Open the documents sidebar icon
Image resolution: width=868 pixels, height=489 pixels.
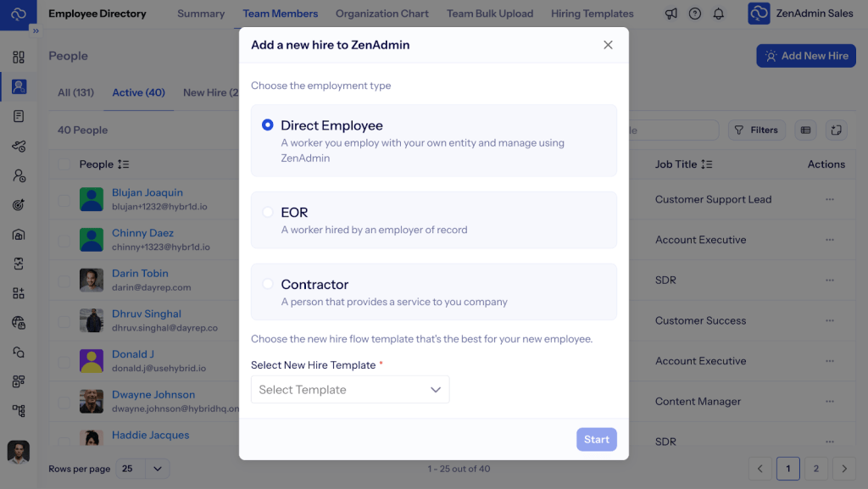(19, 116)
